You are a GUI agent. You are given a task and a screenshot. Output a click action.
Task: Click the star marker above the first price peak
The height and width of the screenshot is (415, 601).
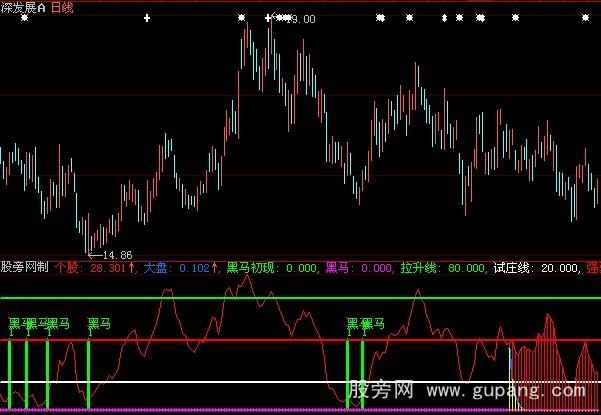tap(241, 18)
